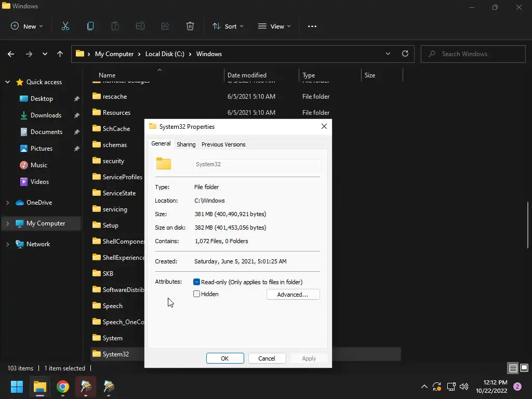Open recent locations dropdown arrow
532x399 pixels.
[45, 54]
